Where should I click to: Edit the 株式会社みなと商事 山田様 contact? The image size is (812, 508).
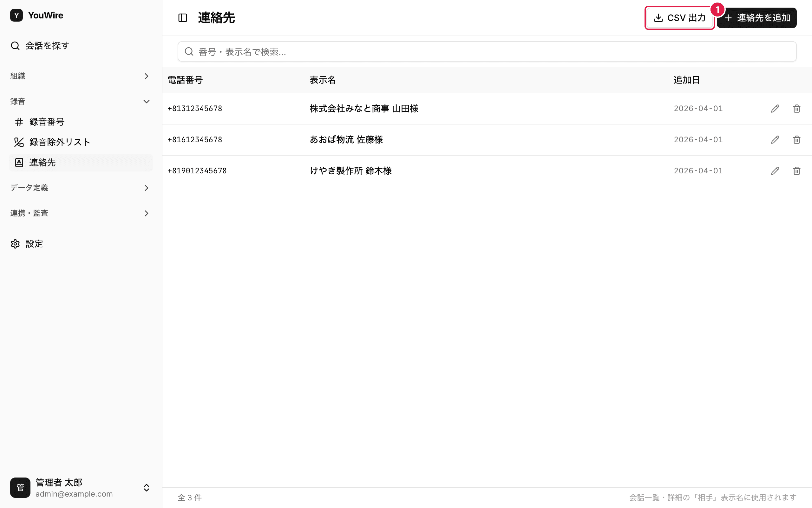point(775,109)
